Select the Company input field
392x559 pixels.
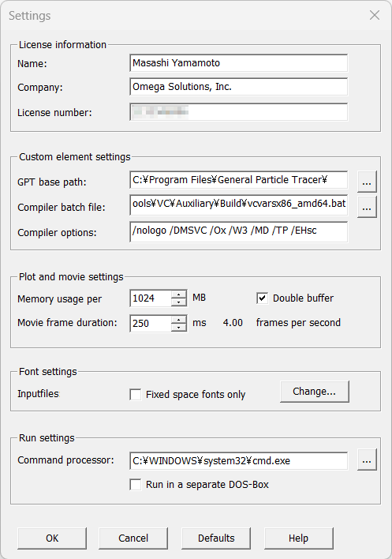[x=238, y=87]
